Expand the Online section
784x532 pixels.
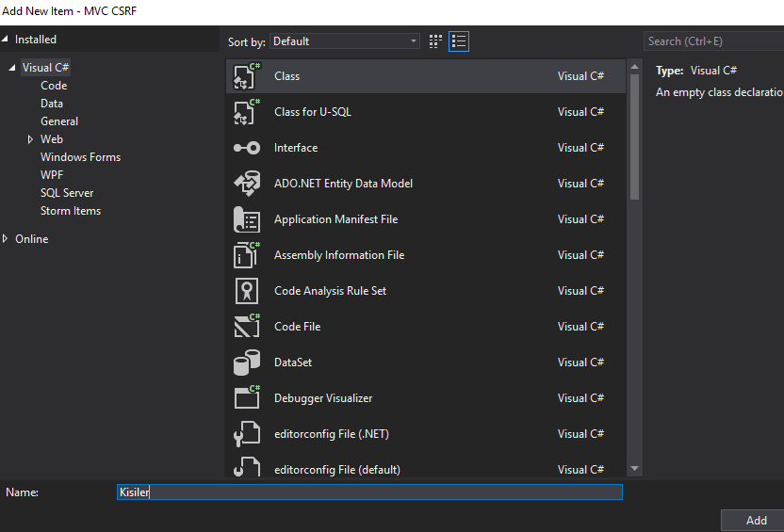(5, 239)
